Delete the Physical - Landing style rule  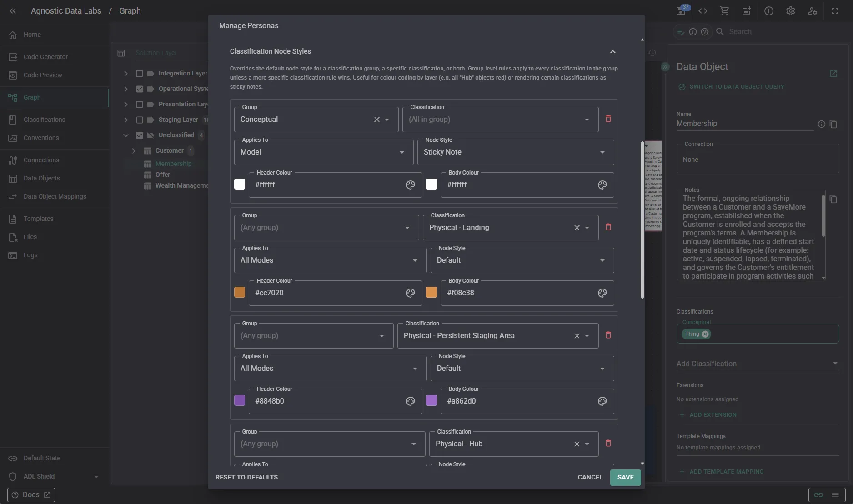(608, 227)
